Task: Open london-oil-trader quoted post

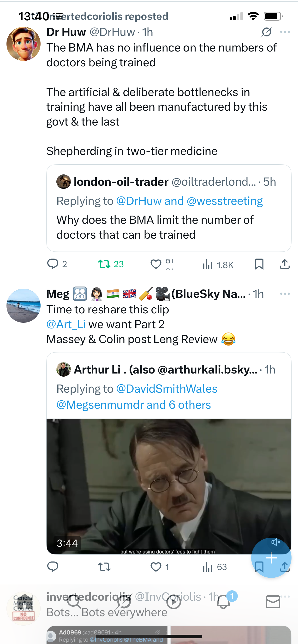Action: point(169,208)
